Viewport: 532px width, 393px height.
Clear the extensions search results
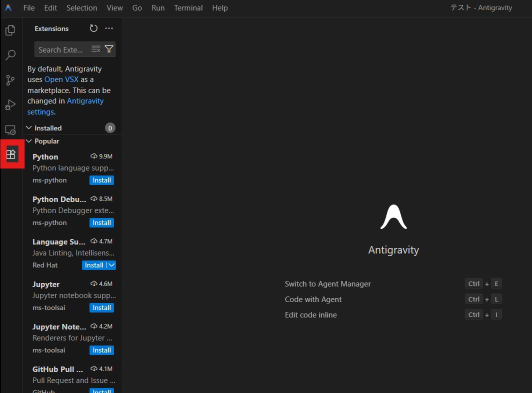(95, 49)
